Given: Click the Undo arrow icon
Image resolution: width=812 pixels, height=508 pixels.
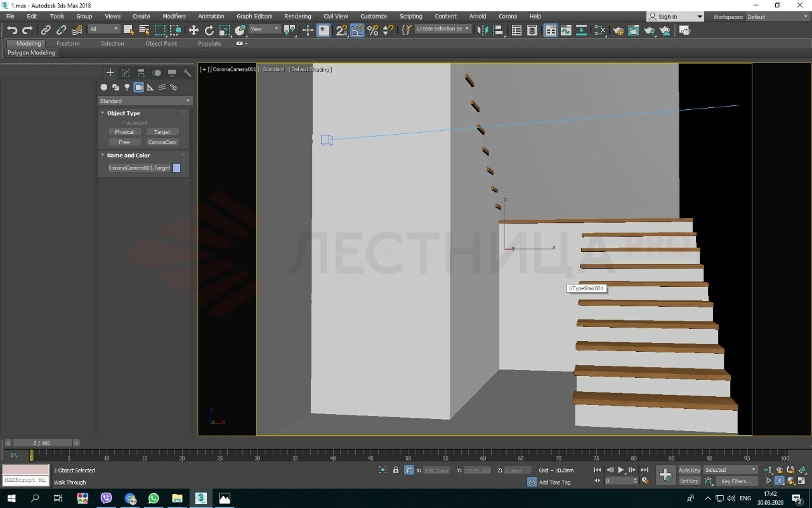Looking at the screenshot, I should pyautogui.click(x=12, y=30).
